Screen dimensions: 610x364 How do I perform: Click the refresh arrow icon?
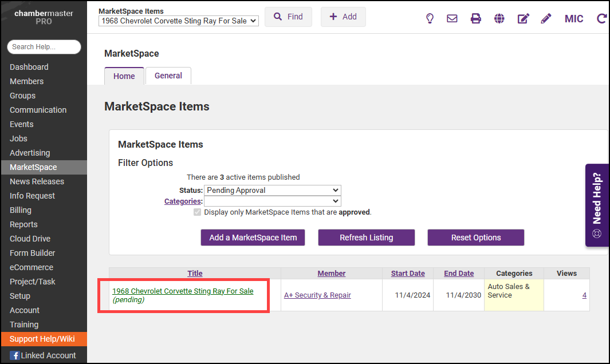point(601,18)
